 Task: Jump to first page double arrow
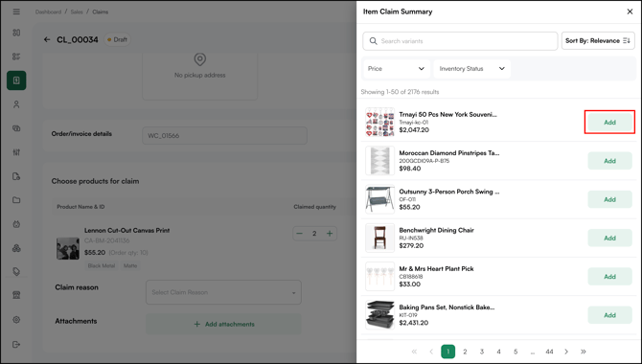click(414, 352)
